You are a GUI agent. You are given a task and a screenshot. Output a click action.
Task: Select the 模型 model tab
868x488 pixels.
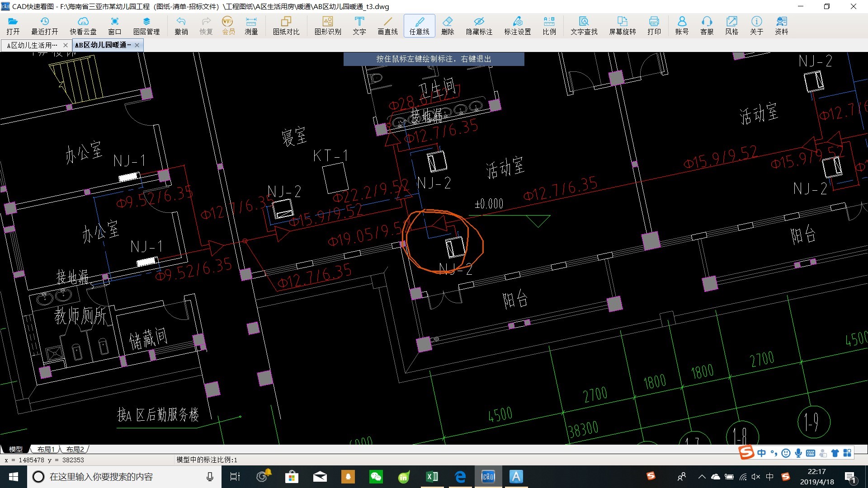click(16, 449)
